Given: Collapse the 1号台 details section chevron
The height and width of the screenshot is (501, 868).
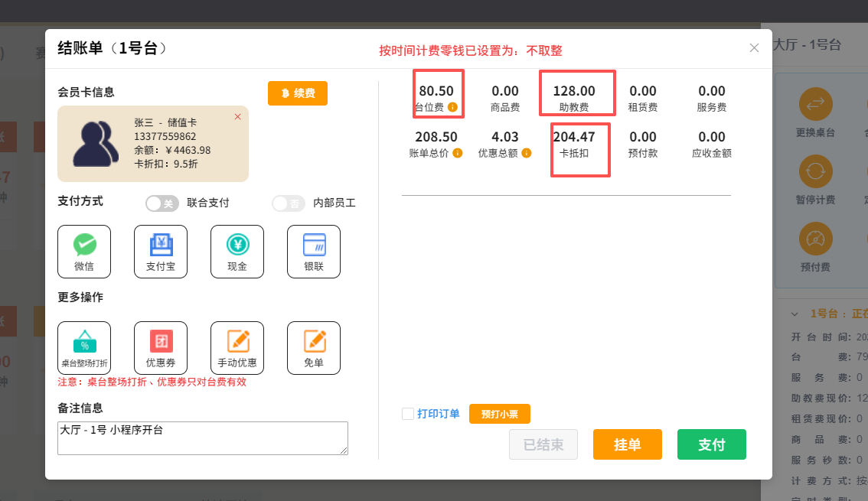Looking at the screenshot, I should point(795,314).
